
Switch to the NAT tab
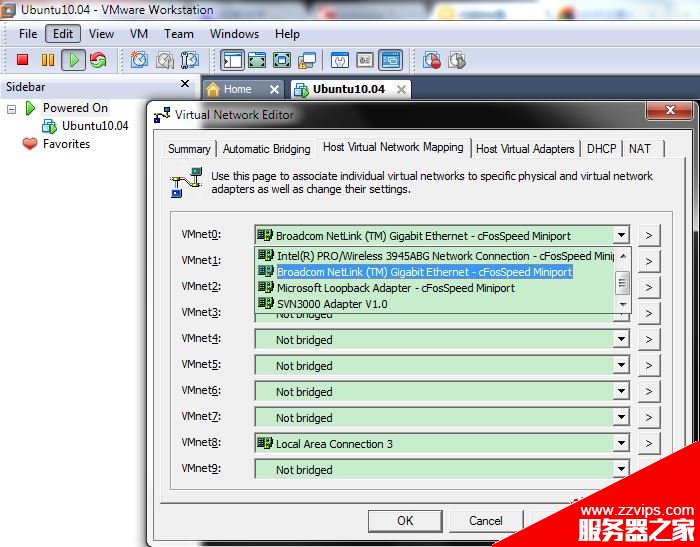tap(639, 149)
